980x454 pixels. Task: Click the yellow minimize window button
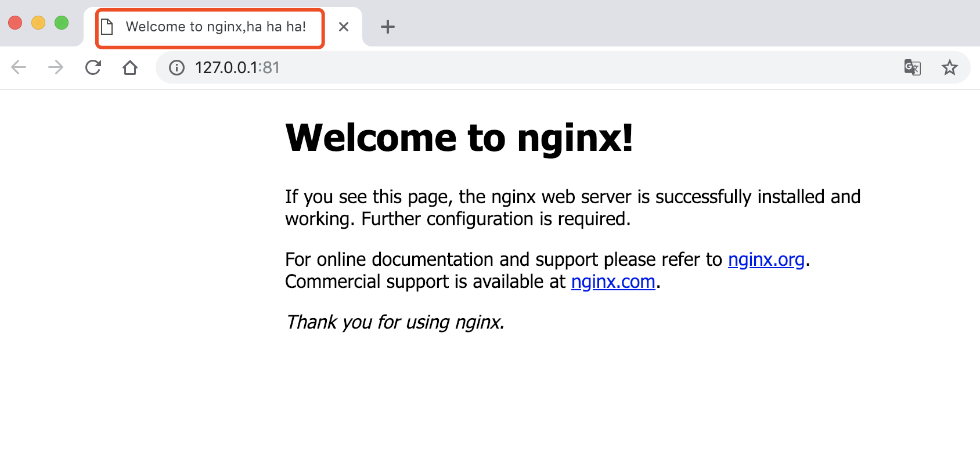pos(38,23)
